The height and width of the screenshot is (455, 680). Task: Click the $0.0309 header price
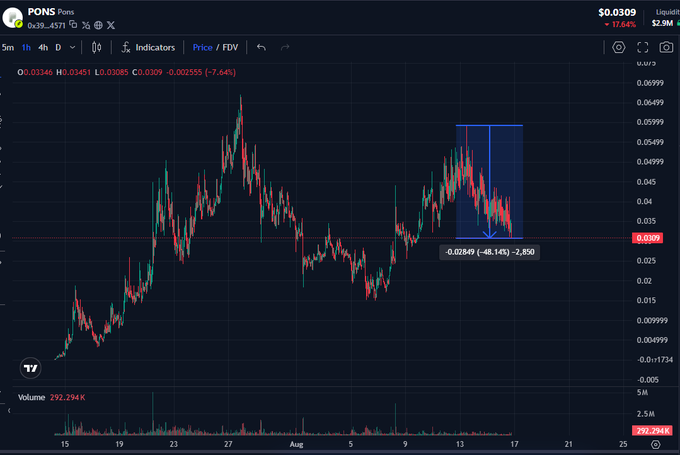click(617, 13)
